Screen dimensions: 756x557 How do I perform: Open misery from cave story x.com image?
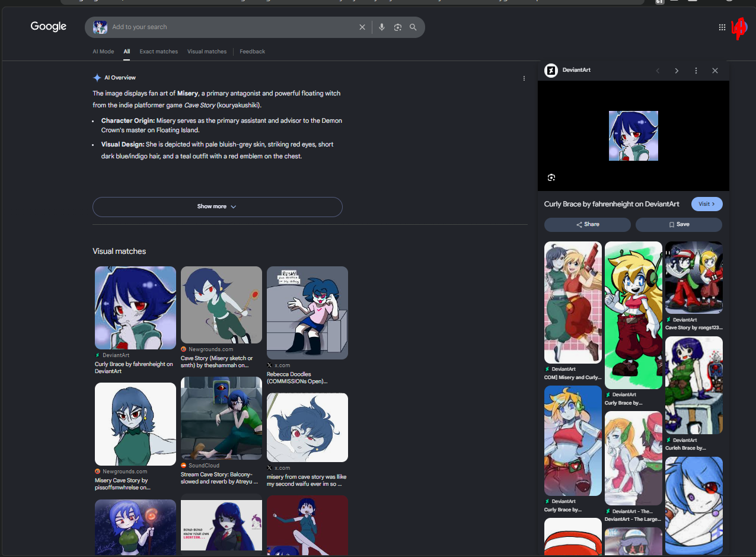click(x=307, y=428)
